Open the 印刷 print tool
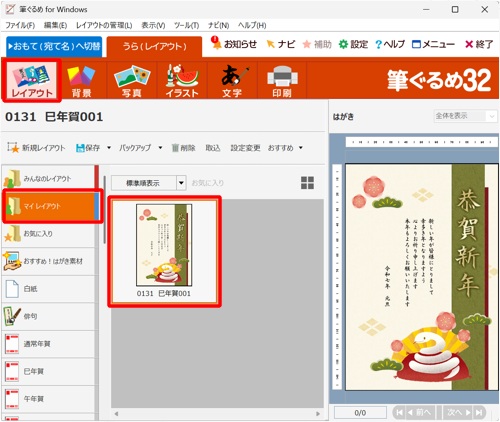 (x=282, y=80)
